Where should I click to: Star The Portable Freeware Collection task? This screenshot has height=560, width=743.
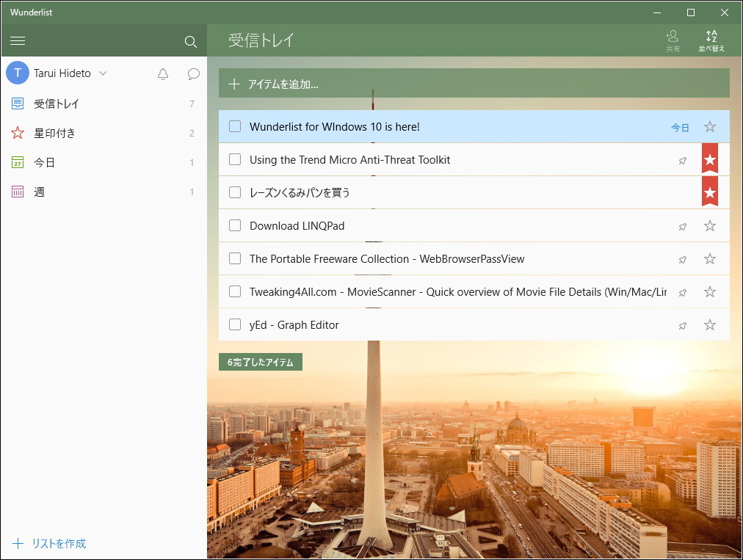point(709,258)
